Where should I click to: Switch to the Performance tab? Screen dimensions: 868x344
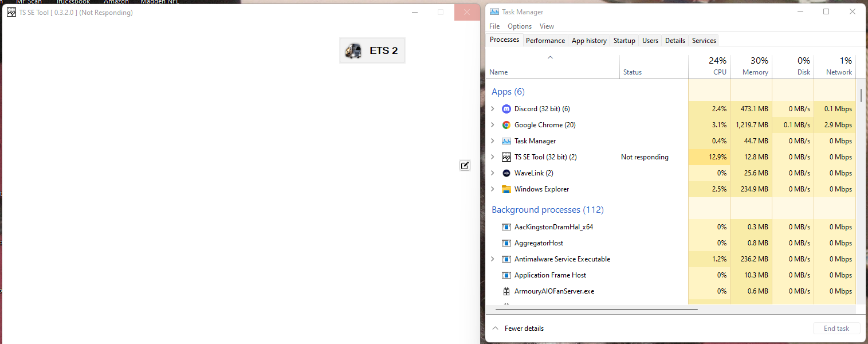click(x=545, y=40)
